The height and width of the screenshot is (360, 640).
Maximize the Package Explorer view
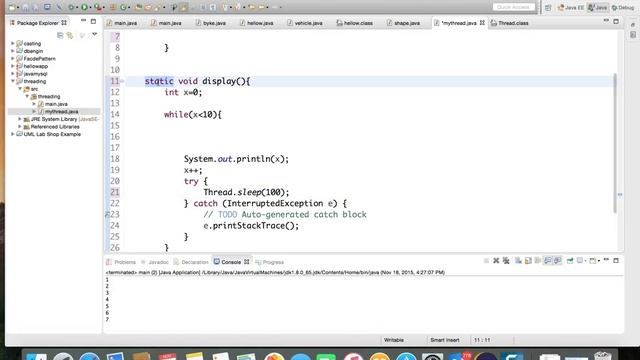[93, 21]
